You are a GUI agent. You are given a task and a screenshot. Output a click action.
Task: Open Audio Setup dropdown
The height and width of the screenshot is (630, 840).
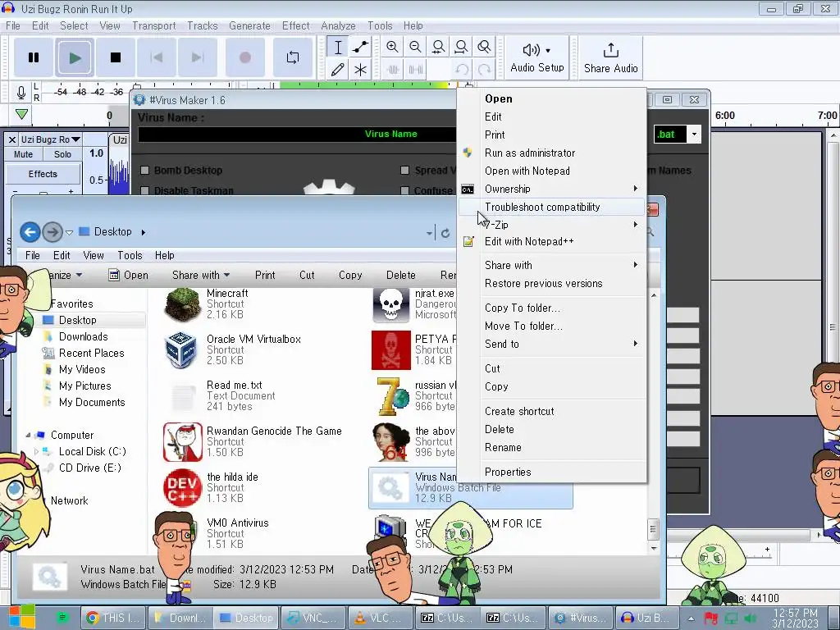click(536, 57)
